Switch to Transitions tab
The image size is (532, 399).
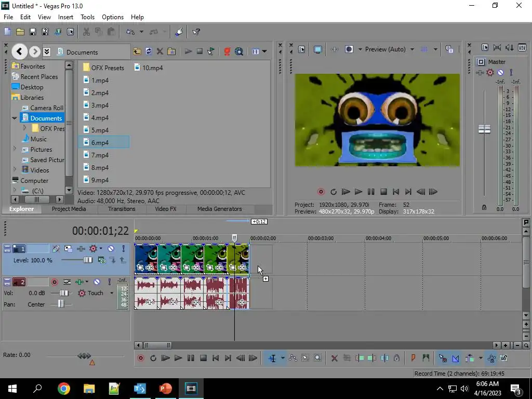point(122,209)
